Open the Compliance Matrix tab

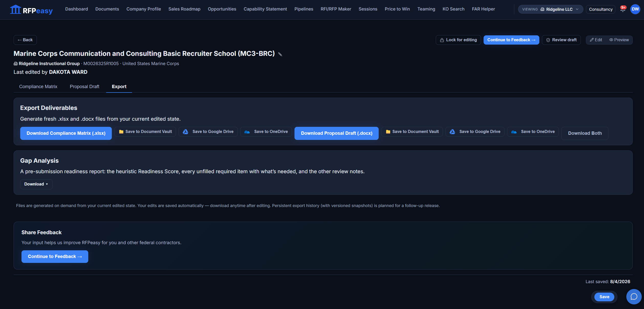pyautogui.click(x=38, y=87)
